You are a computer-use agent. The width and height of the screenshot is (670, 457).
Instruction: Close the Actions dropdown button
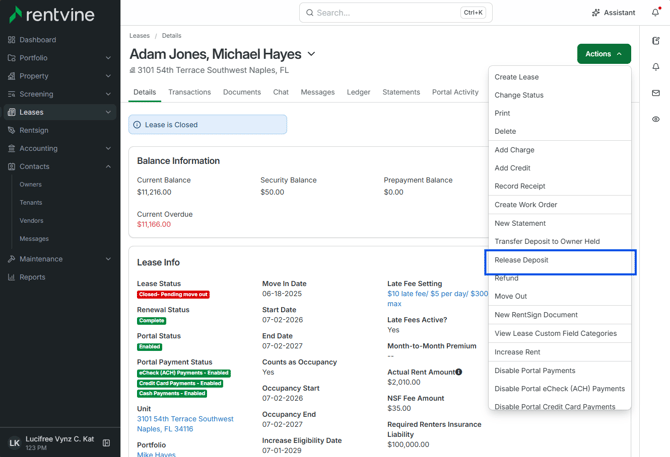604,54
